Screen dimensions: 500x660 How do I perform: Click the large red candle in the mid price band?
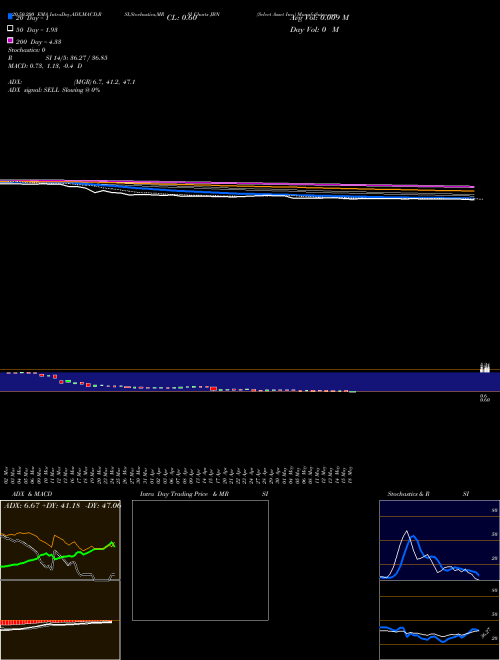click(213, 389)
